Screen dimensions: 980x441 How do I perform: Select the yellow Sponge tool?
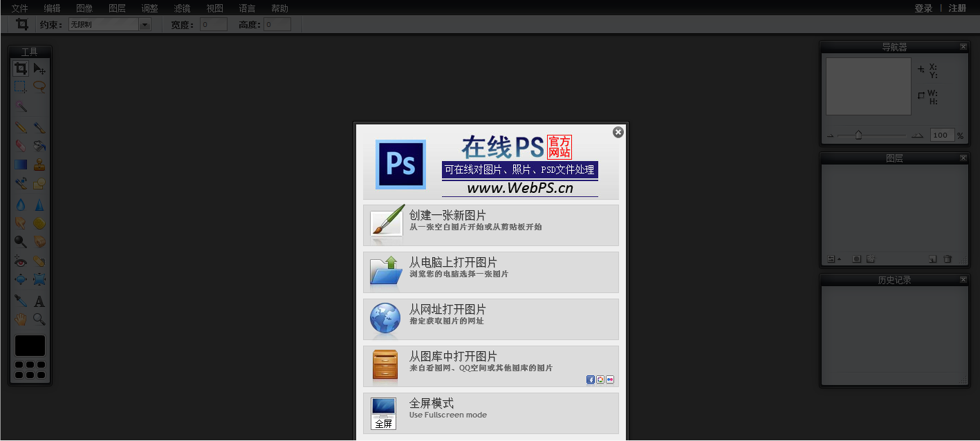click(39, 223)
